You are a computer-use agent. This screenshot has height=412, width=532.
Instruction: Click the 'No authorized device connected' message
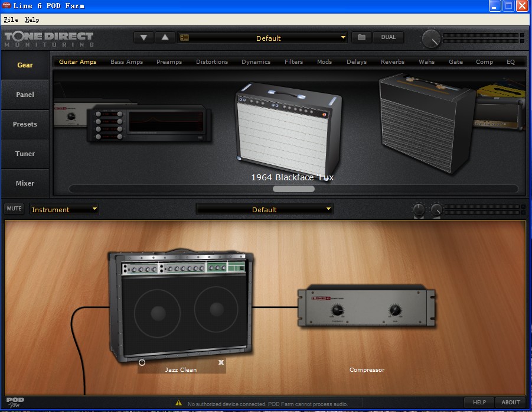pos(267,404)
